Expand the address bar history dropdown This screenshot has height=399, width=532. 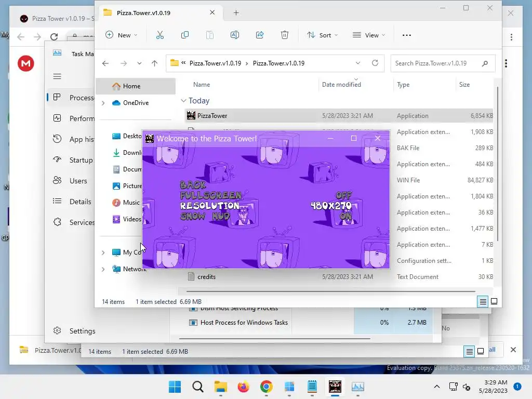tap(357, 63)
